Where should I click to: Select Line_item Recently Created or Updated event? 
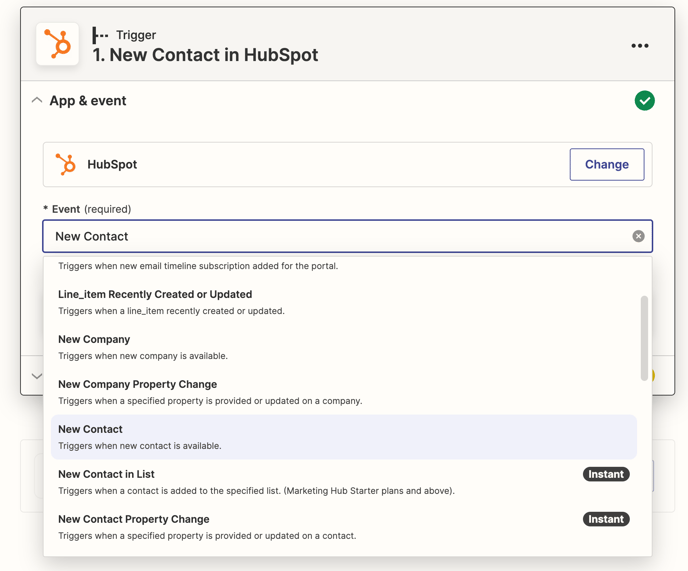click(344, 302)
